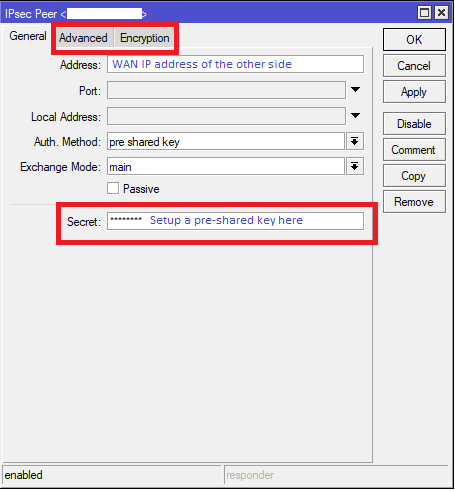Expand the Local Address field arrow

pos(355,116)
